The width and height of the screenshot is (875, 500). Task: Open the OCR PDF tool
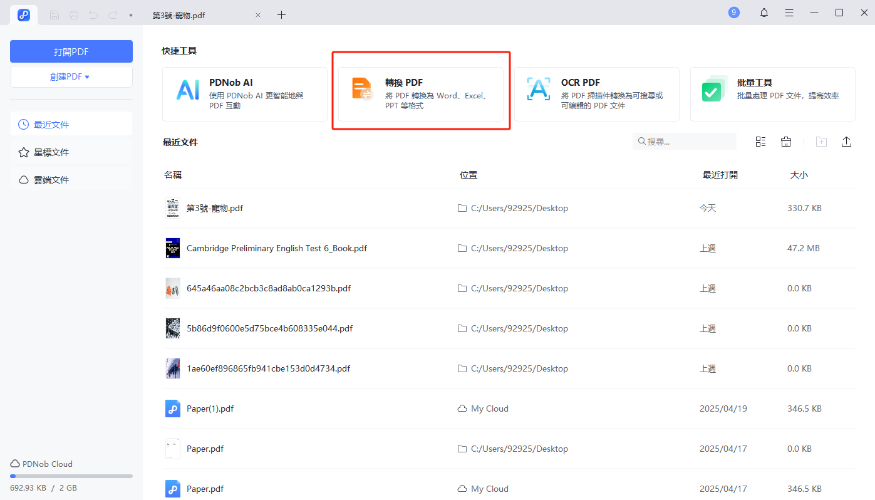coord(596,95)
